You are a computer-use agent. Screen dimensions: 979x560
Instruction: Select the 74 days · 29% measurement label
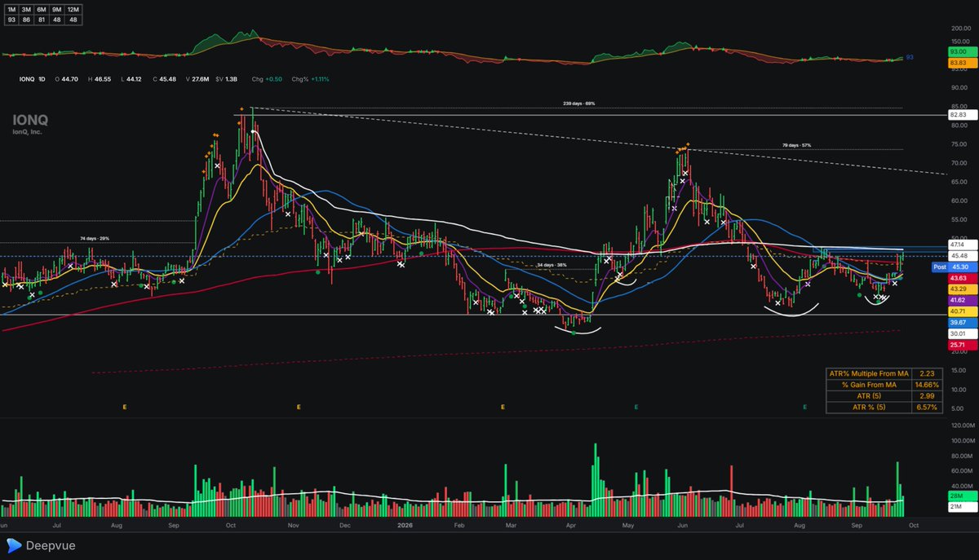pyautogui.click(x=95, y=238)
